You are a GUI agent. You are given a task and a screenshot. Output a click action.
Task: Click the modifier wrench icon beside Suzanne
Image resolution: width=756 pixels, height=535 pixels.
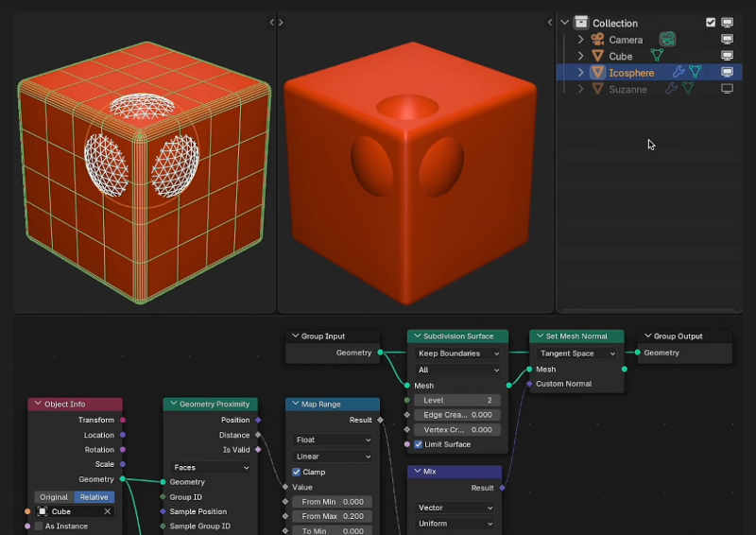pos(671,88)
